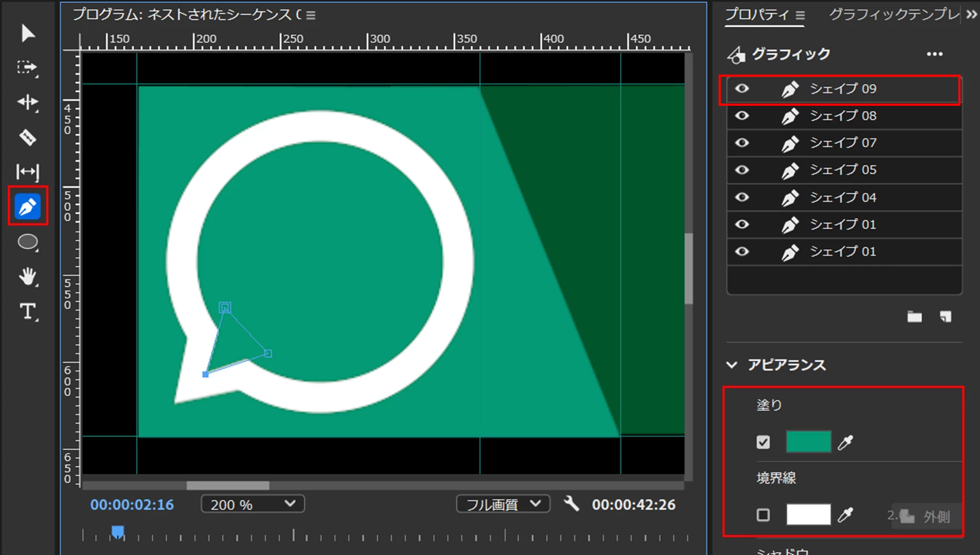Click the プログラム monitor title tab
This screenshot has height=555, width=980.
(x=187, y=15)
